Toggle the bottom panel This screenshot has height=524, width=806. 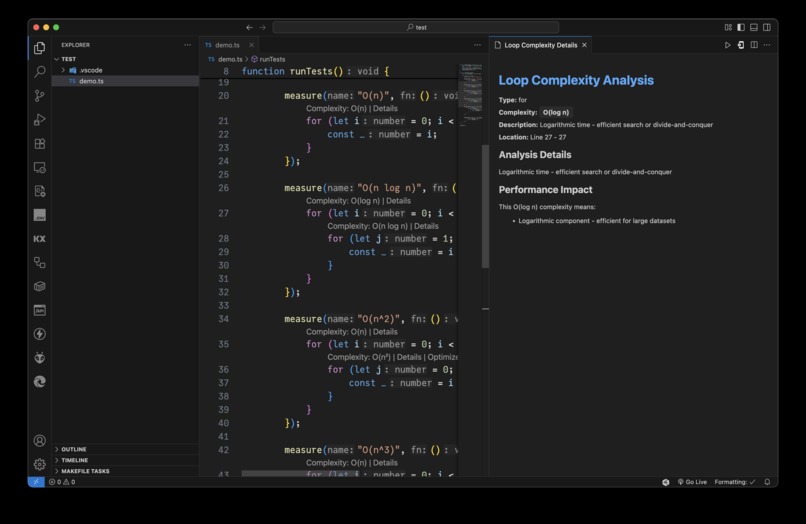click(754, 27)
